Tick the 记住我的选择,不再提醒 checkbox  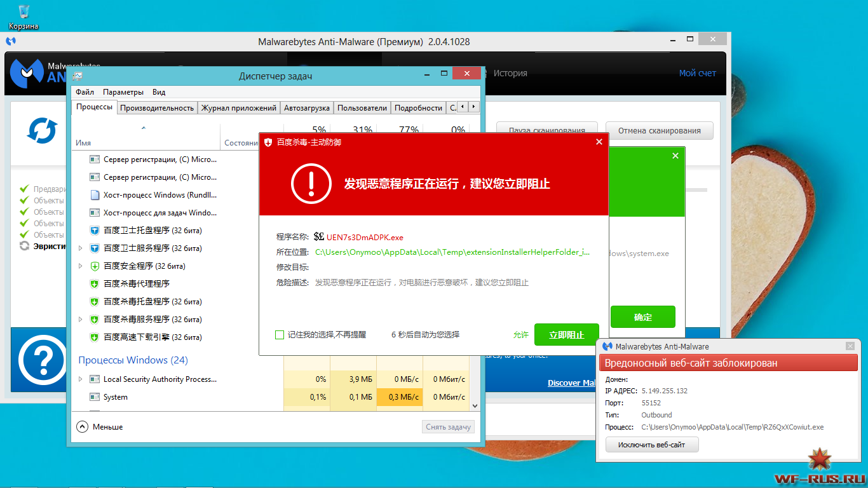(x=280, y=335)
